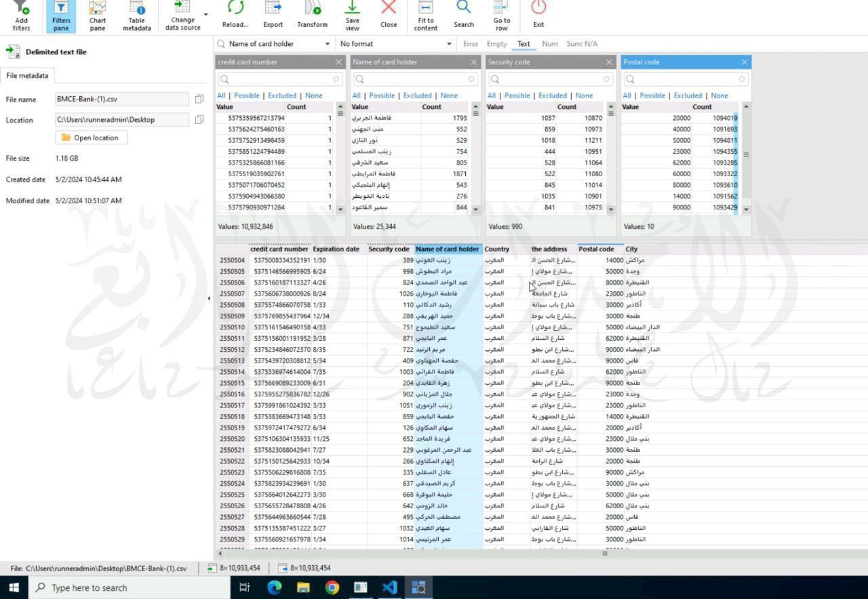Remove the Postal code filter panel
The width and height of the screenshot is (868, 599).
click(744, 62)
